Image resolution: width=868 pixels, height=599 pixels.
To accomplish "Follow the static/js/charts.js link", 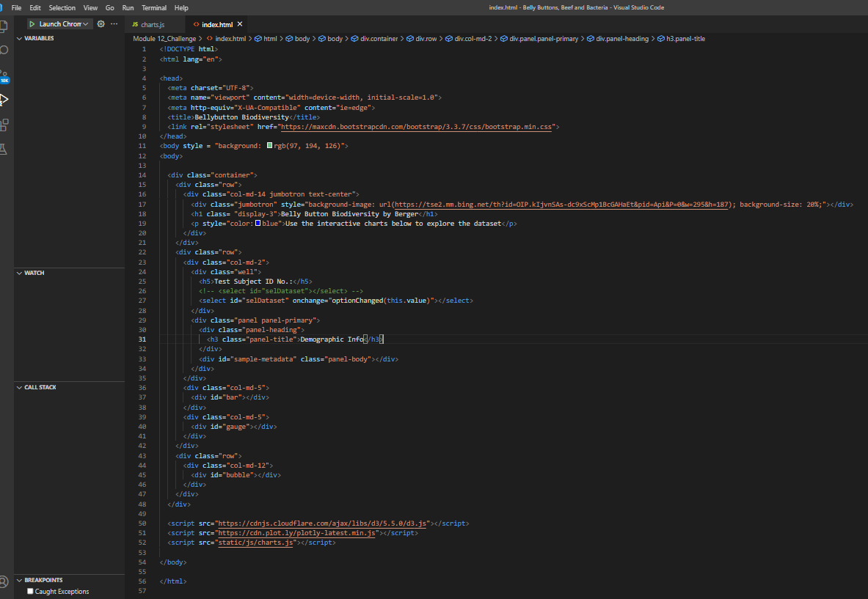I will pos(256,543).
